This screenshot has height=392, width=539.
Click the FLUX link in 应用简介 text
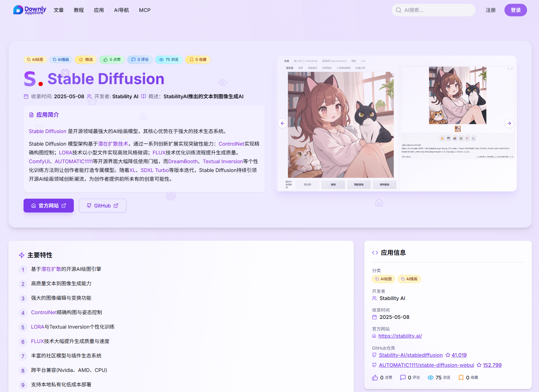click(159, 153)
